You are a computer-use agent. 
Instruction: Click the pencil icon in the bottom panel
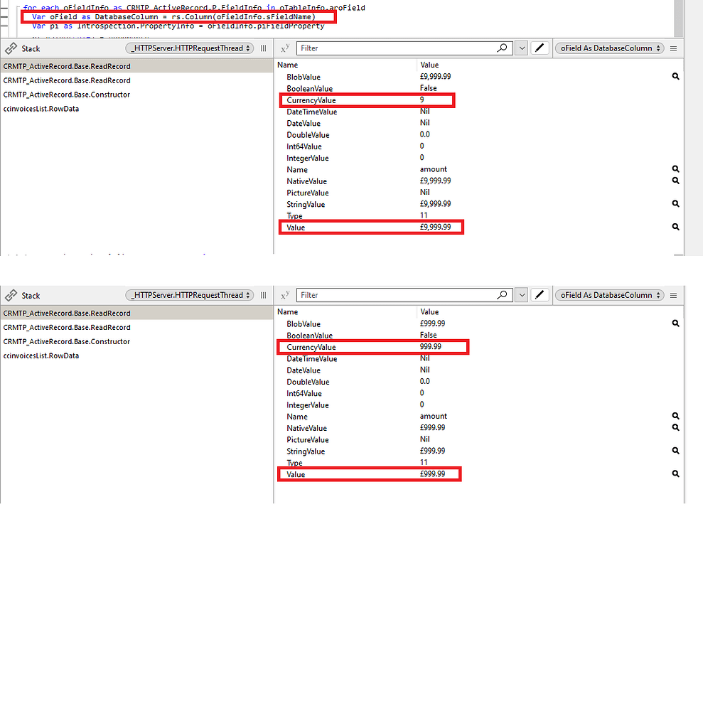click(540, 294)
